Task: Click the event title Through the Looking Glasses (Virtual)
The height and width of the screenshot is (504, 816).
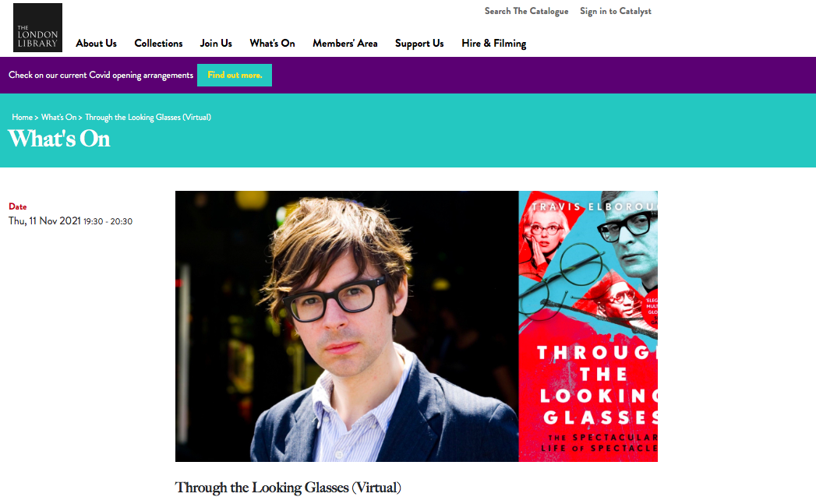Action: (288, 488)
